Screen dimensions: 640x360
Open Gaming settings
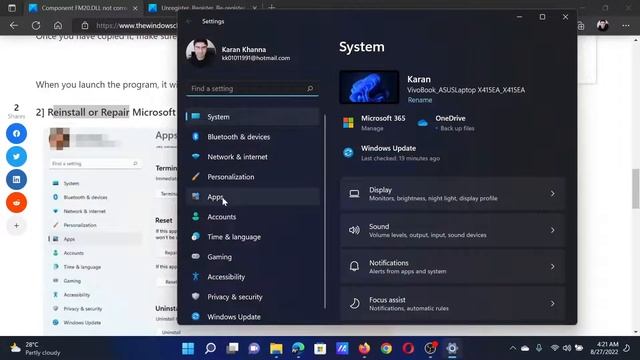click(x=252, y=257)
